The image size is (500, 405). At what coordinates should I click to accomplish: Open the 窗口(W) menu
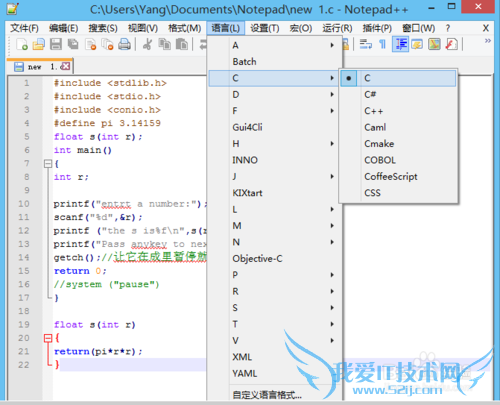419,28
